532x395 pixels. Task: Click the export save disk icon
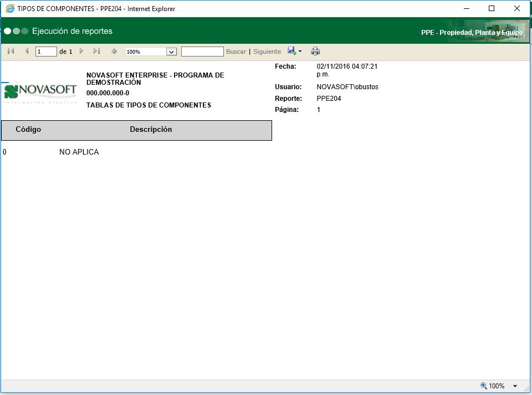pyautogui.click(x=292, y=51)
